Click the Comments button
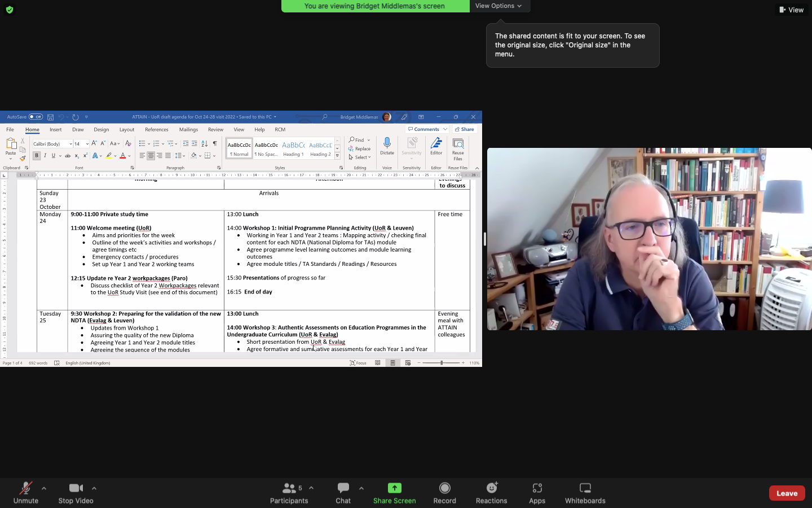This screenshot has height=508, width=812. [x=427, y=129]
